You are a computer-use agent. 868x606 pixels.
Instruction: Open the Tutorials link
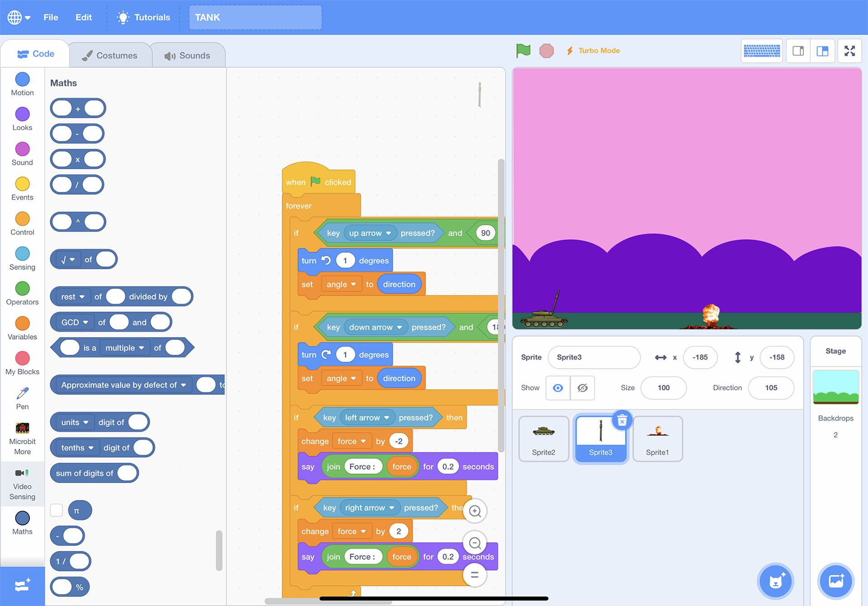(x=143, y=17)
